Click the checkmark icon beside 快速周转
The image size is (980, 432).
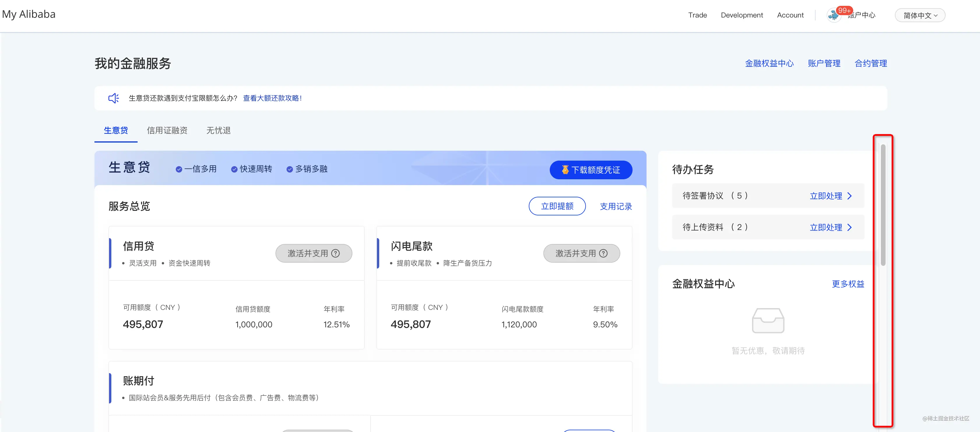point(234,169)
